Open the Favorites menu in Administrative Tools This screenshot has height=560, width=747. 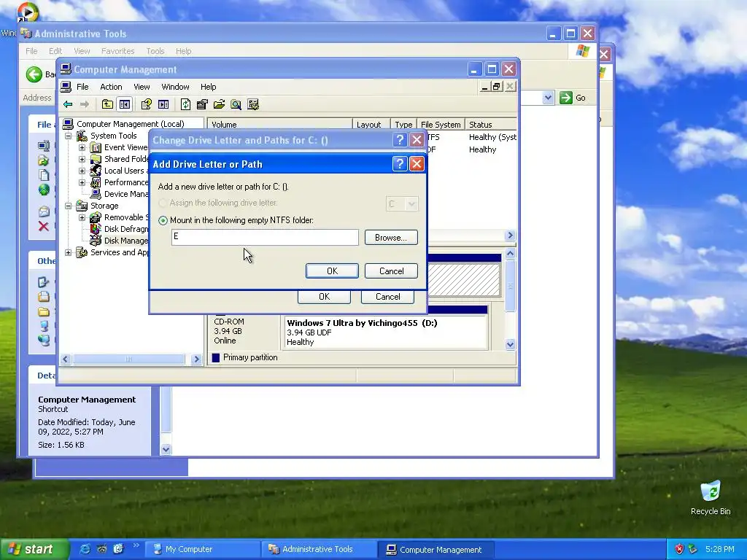(x=117, y=51)
